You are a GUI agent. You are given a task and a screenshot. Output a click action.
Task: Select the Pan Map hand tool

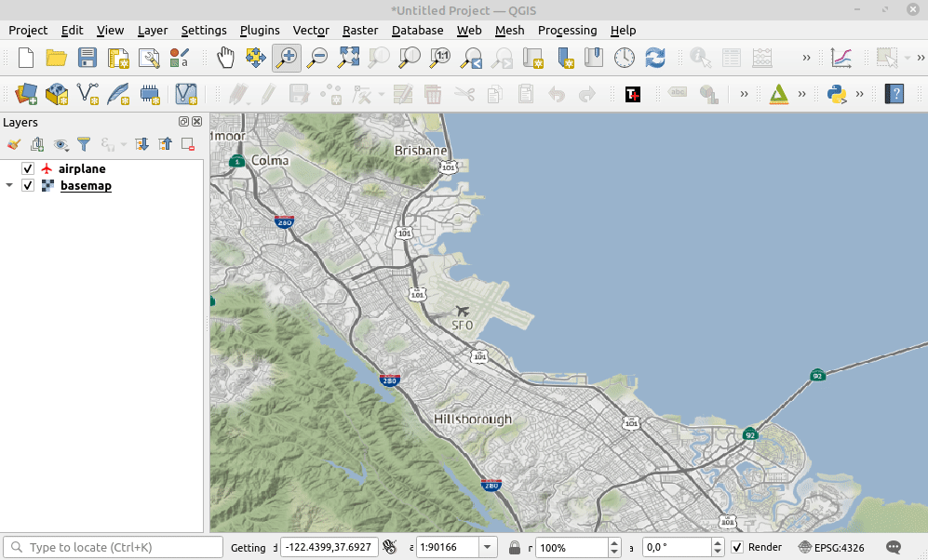pos(225,58)
